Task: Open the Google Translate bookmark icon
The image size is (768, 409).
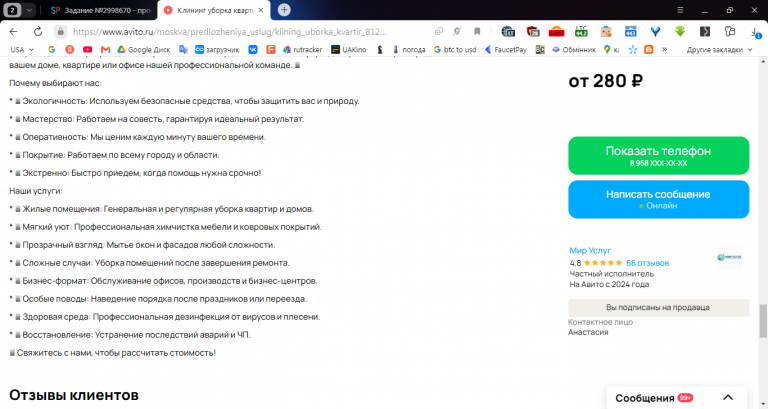Action: point(183,49)
